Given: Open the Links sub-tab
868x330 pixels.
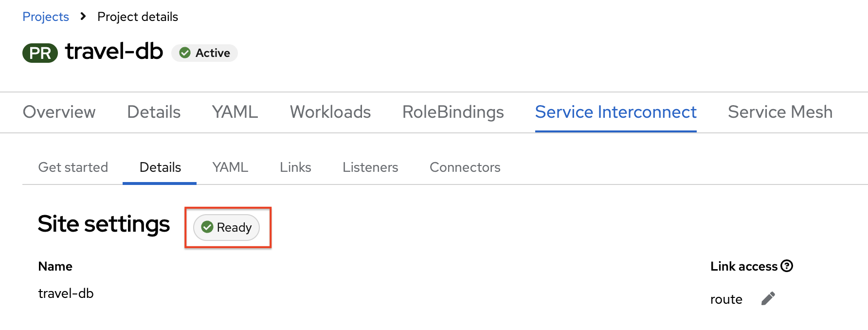Looking at the screenshot, I should pos(295,167).
